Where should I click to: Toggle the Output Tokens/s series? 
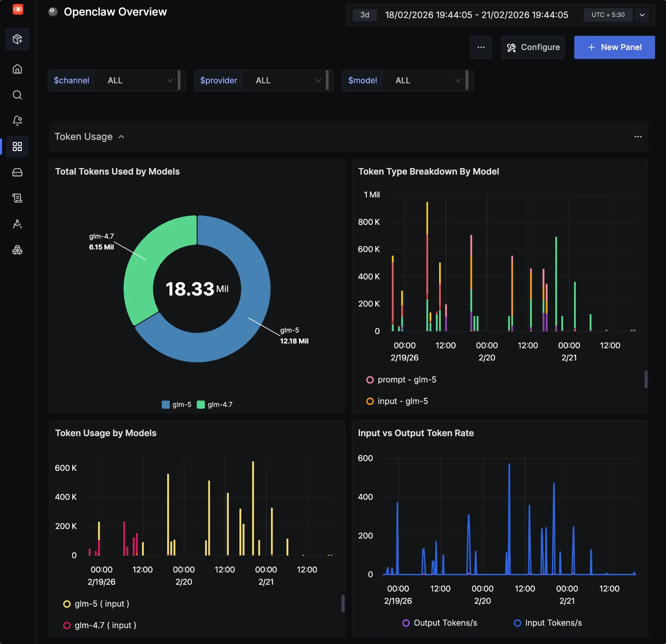440,623
